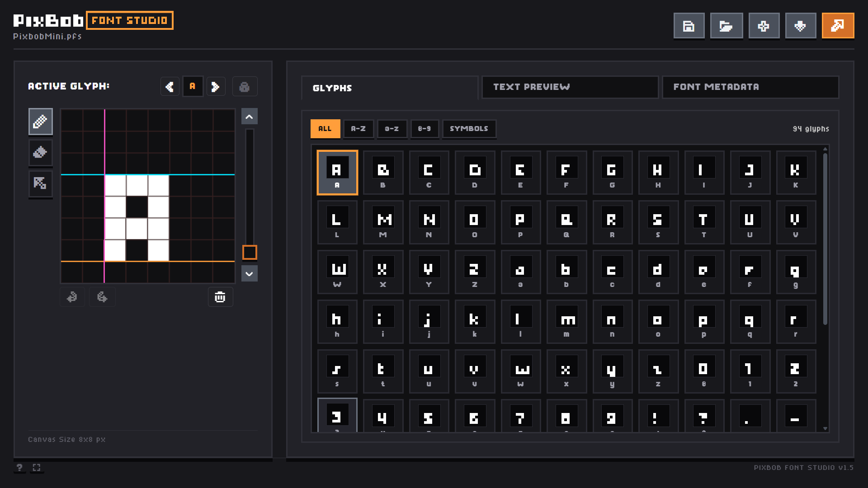
Task: Select the question mark glyph tile
Action: 704,416
